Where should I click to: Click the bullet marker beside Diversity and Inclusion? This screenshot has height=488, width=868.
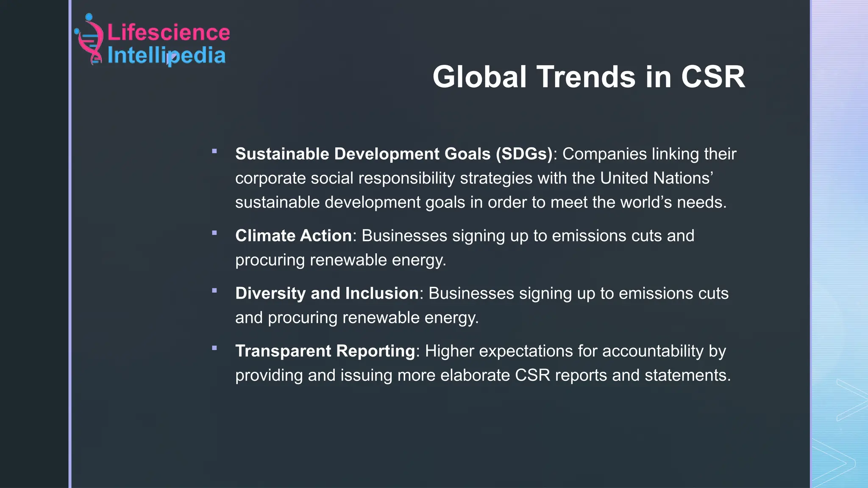(x=214, y=291)
